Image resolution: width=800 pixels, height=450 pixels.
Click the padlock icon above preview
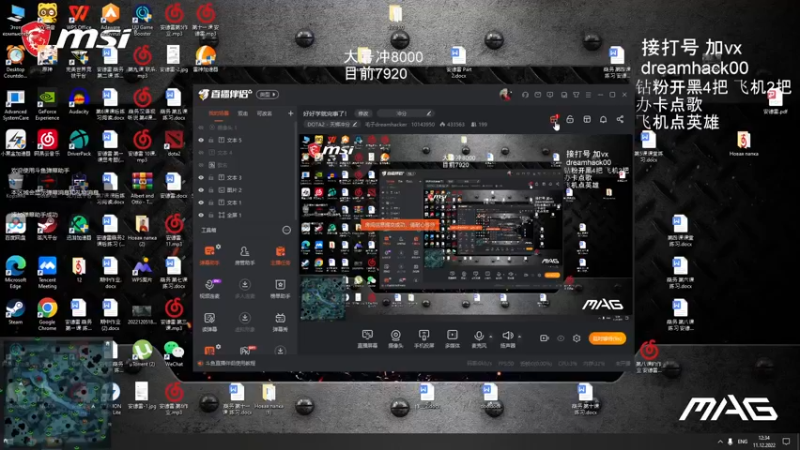570,119
